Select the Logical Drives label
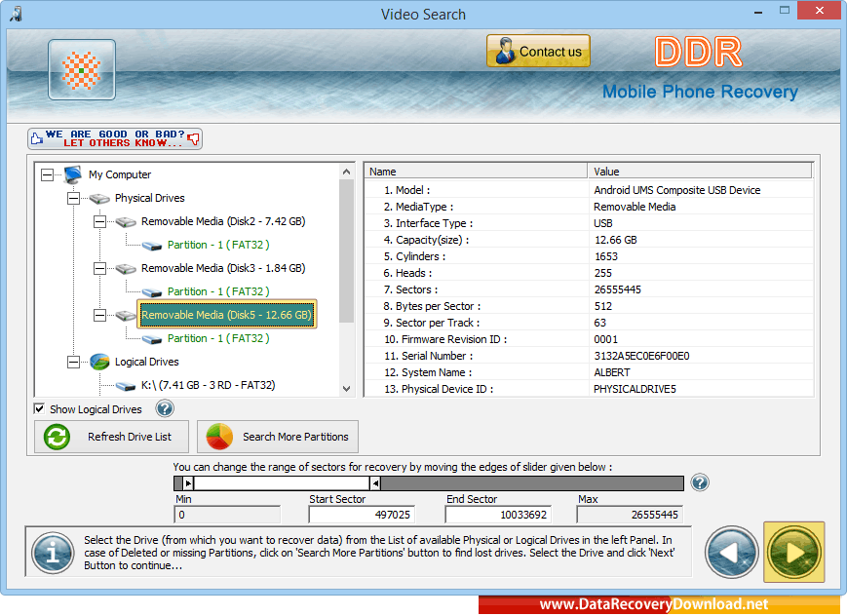This screenshot has height=616, width=847. point(146,362)
